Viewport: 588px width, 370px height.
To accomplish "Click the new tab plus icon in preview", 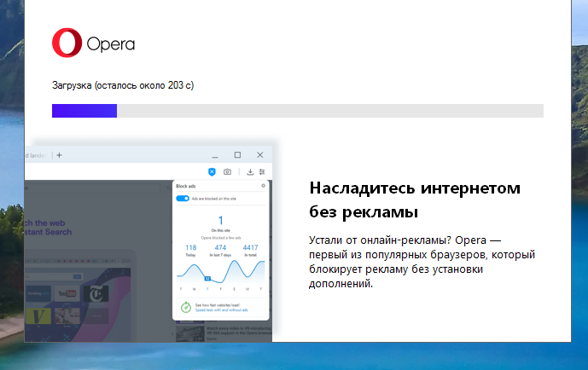I will tap(59, 155).
